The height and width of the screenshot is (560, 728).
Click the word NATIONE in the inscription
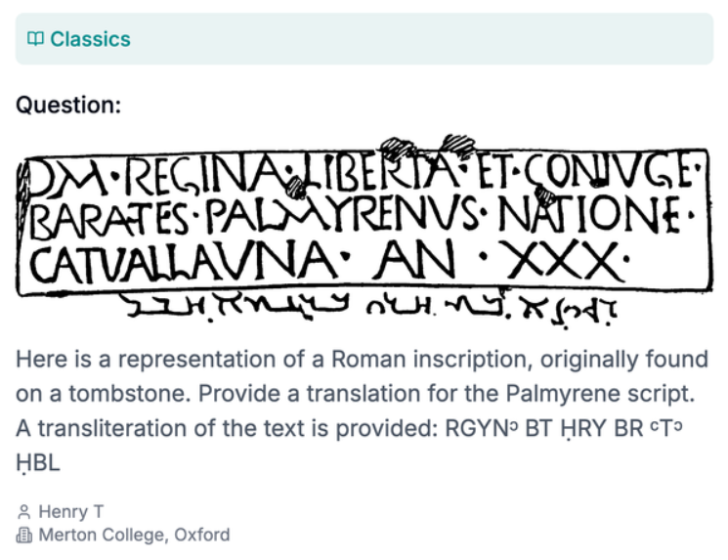(x=587, y=219)
